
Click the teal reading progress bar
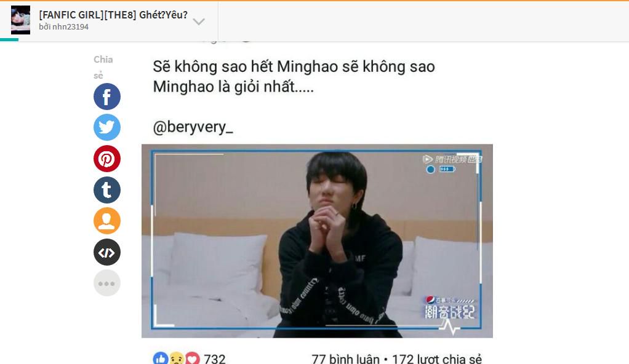tap(9, 39)
